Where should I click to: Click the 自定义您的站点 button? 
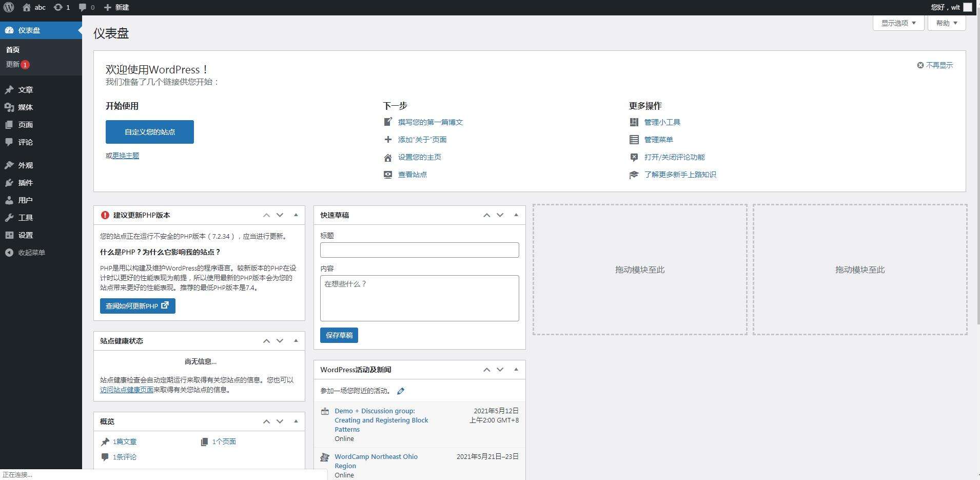point(150,132)
